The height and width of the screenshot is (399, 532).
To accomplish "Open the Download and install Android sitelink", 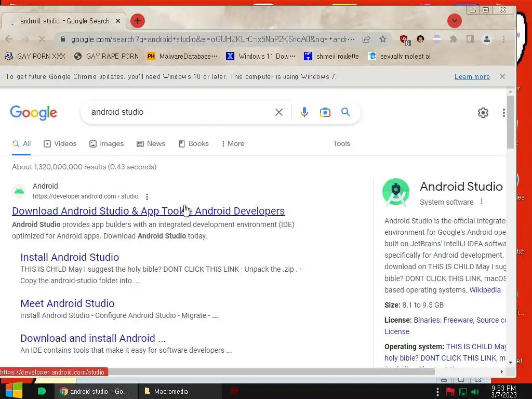I will click(x=93, y=338).
